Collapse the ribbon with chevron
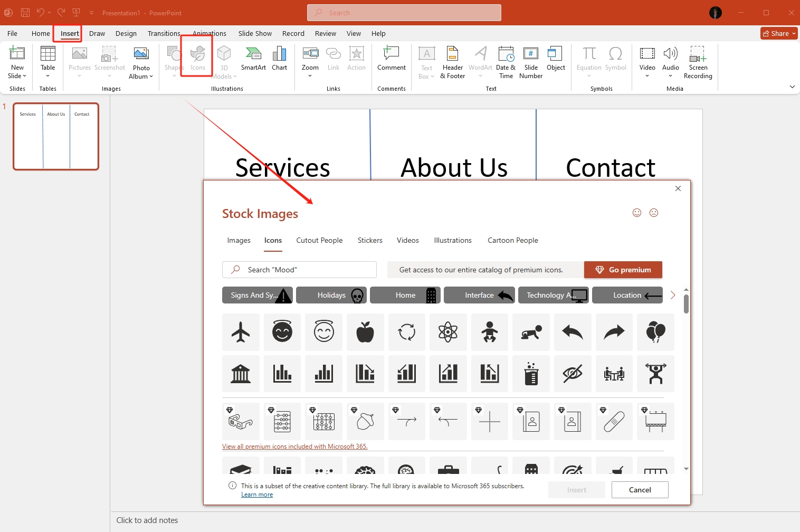This screenshot has width=800, height=532. (792, 87)
